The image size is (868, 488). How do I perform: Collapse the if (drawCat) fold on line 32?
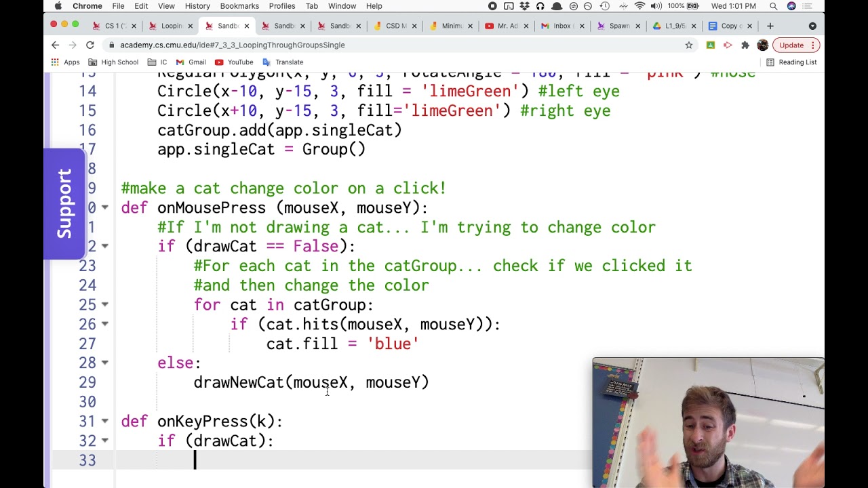104,441
